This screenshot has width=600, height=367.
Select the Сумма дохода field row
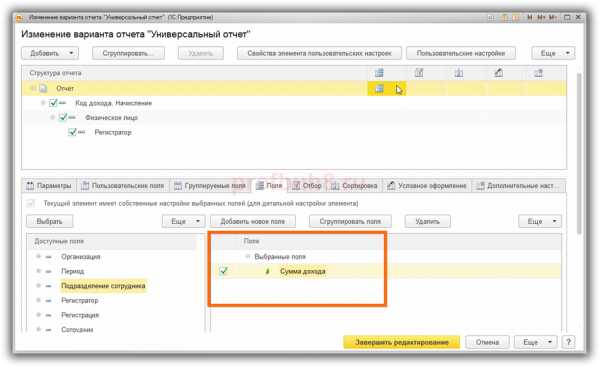[386, 271]
